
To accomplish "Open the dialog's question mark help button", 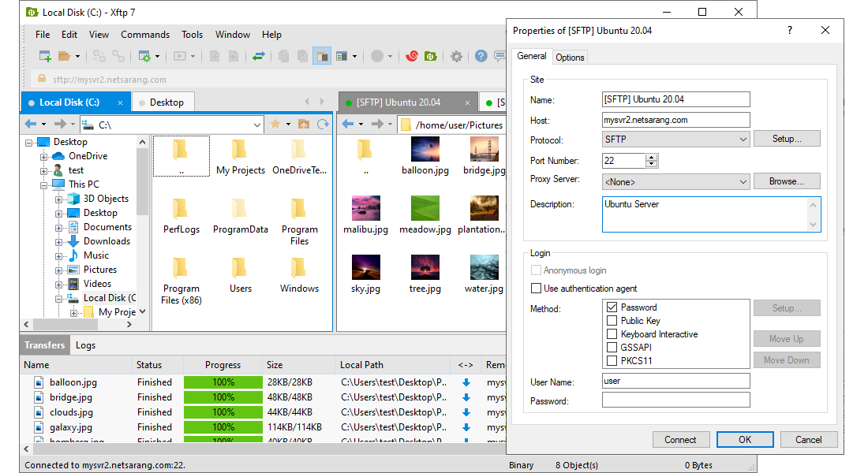I will [790, 31].
